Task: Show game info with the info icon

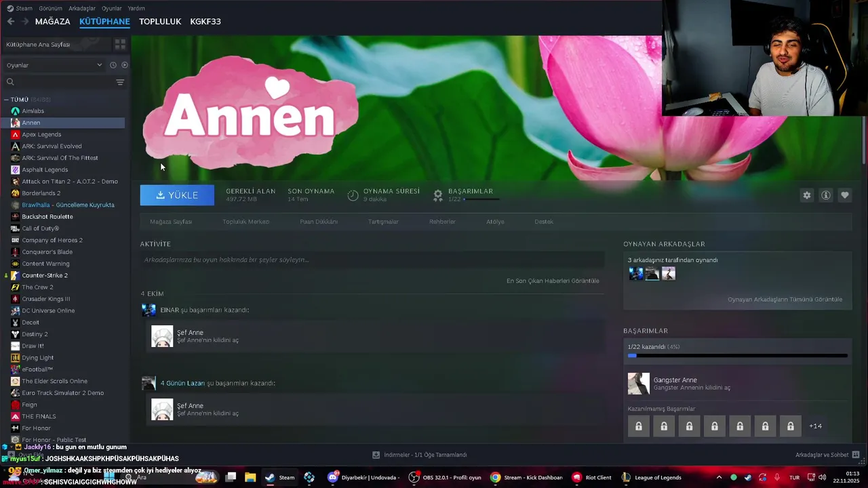Action: (x=826, y=195)
